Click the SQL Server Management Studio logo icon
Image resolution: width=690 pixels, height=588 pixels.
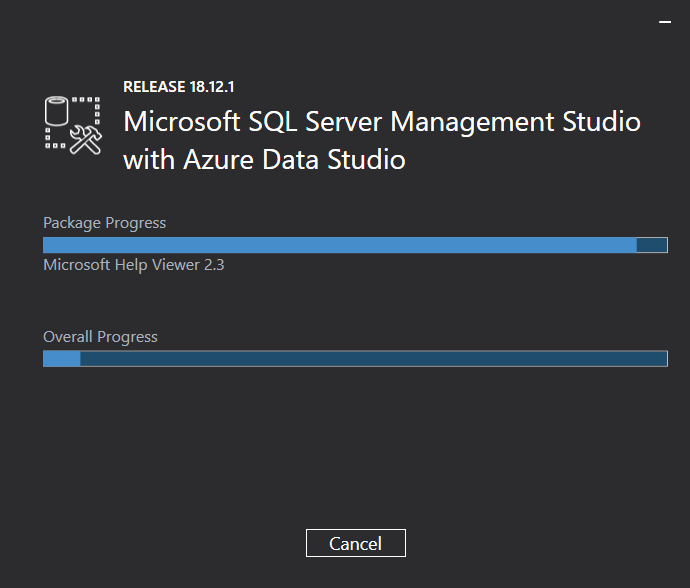(74, 124)
